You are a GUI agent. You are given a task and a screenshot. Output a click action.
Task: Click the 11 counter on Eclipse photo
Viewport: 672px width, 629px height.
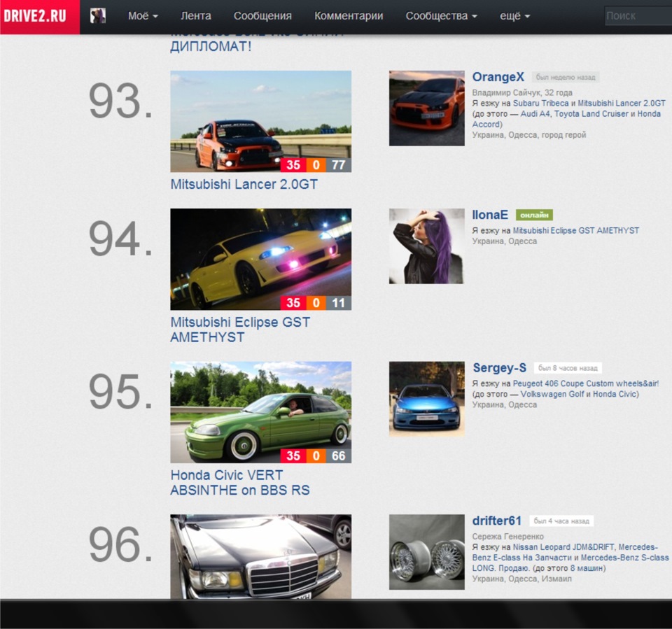pyautogui.click(x=339, y=303)
